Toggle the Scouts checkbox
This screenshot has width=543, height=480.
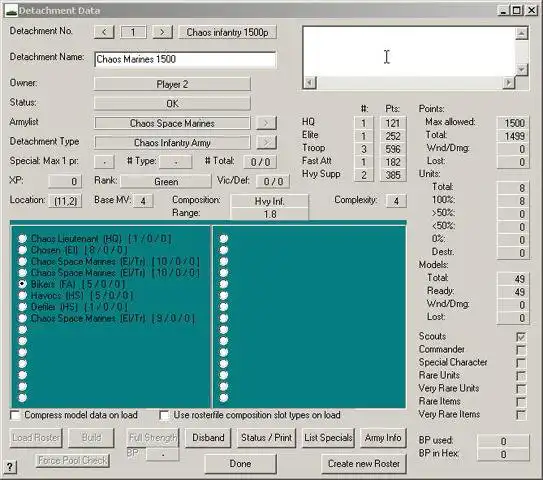click(x=520, y=337)
